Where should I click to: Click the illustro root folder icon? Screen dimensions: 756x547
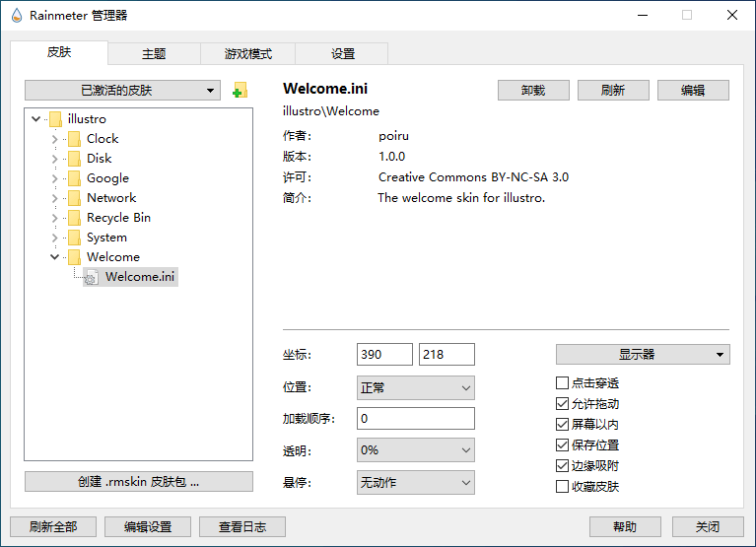click(55, 119)
